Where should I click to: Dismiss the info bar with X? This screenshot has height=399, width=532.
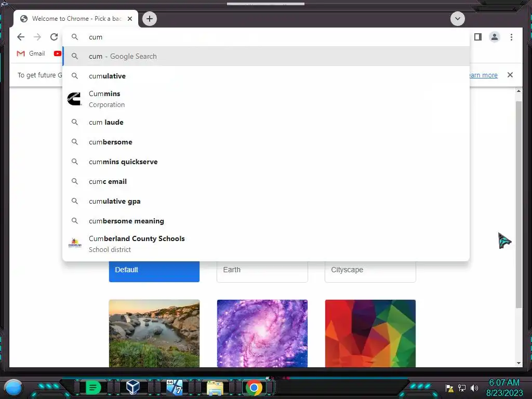(510, 75)
